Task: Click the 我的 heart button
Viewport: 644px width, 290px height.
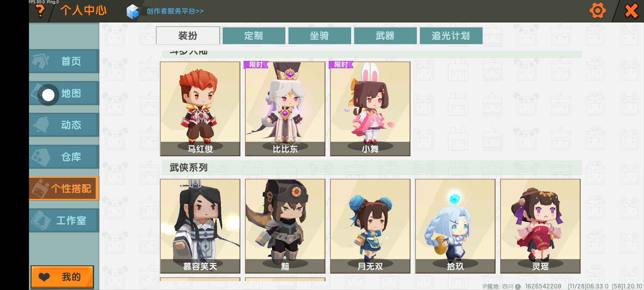Action: [62, 277]
